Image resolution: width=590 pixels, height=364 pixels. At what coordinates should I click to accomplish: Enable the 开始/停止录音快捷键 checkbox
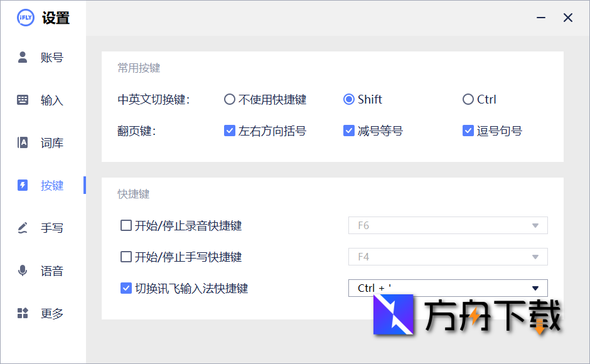pyautogui.click(x=125, y=225)
